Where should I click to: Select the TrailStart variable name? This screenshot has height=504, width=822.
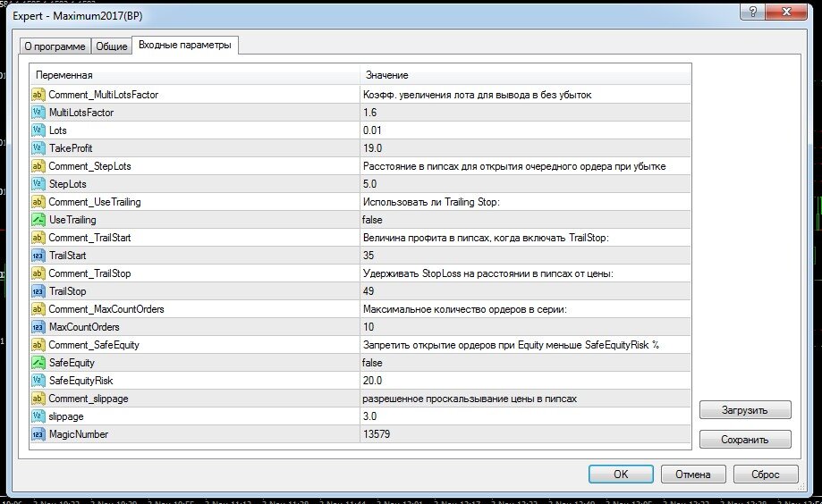(68, 256)
